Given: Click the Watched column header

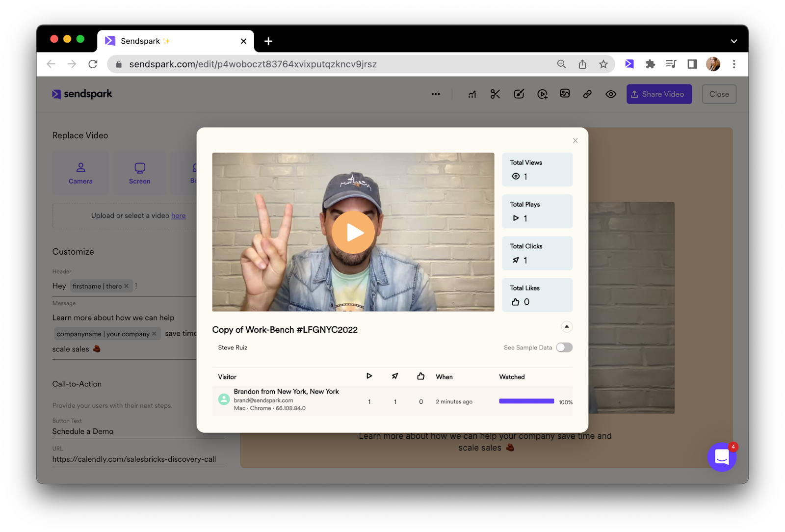Looking at the screenshot, I should tap(512, 377).
